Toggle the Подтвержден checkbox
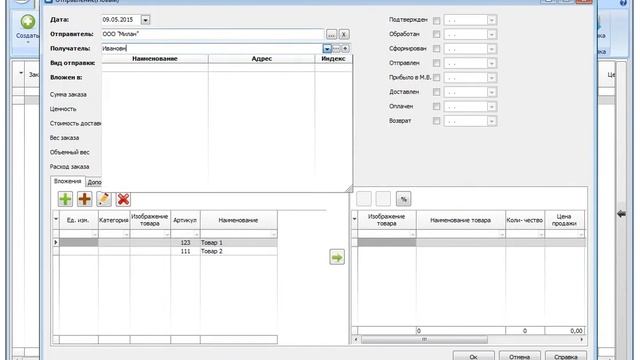Viewport: 640px width, 360px height. 436,20
